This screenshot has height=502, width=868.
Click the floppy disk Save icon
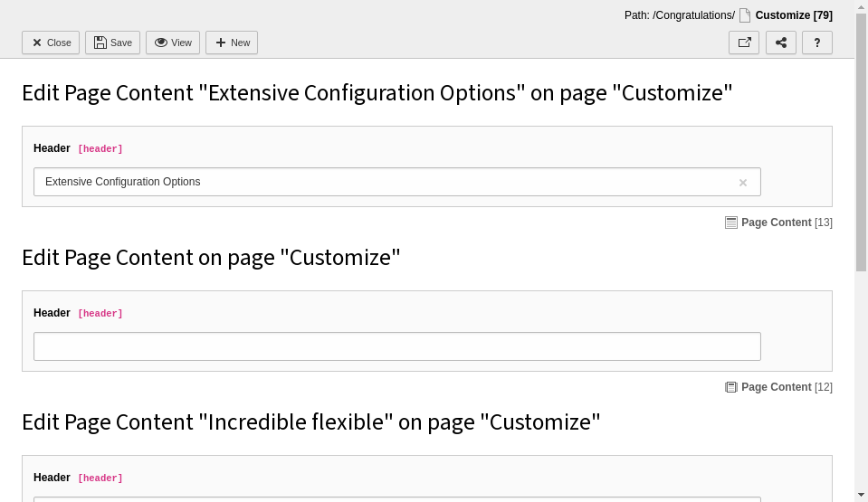tap(100, 43)
